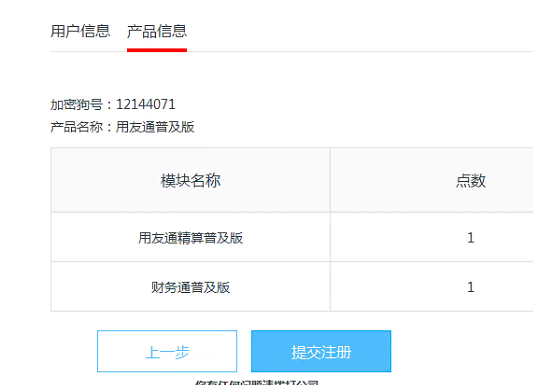Click the 点数 value for 用友通精算普及版
533x385 pixels.
(470, 238)
